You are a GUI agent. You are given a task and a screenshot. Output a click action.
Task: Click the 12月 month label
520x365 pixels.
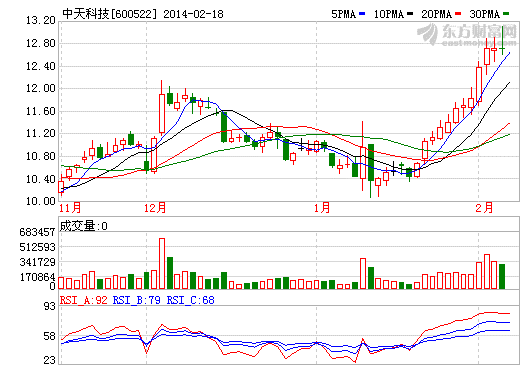click(x=155, y=208)
